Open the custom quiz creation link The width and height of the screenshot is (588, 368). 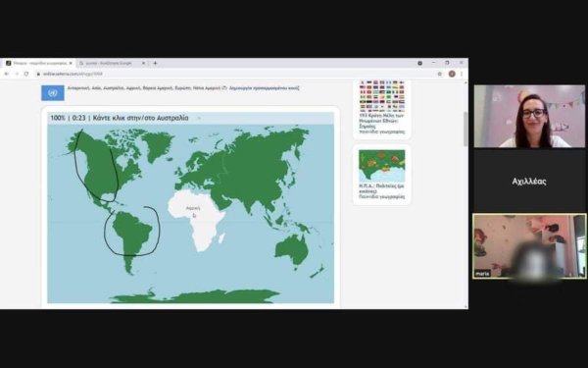coord(264,88)
